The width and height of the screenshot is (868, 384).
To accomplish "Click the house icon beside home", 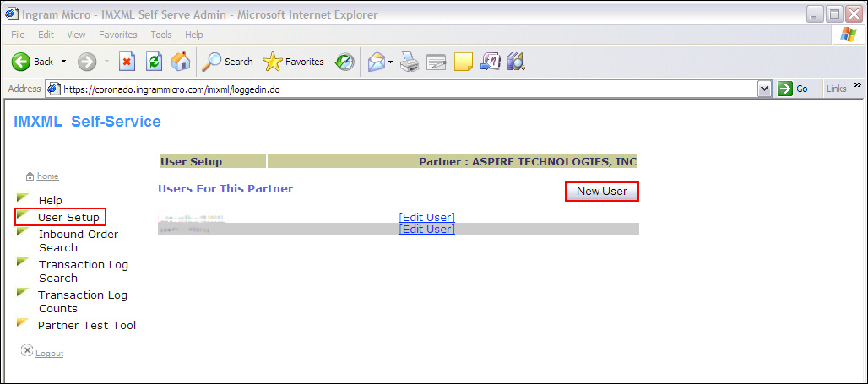I will 30,176.
